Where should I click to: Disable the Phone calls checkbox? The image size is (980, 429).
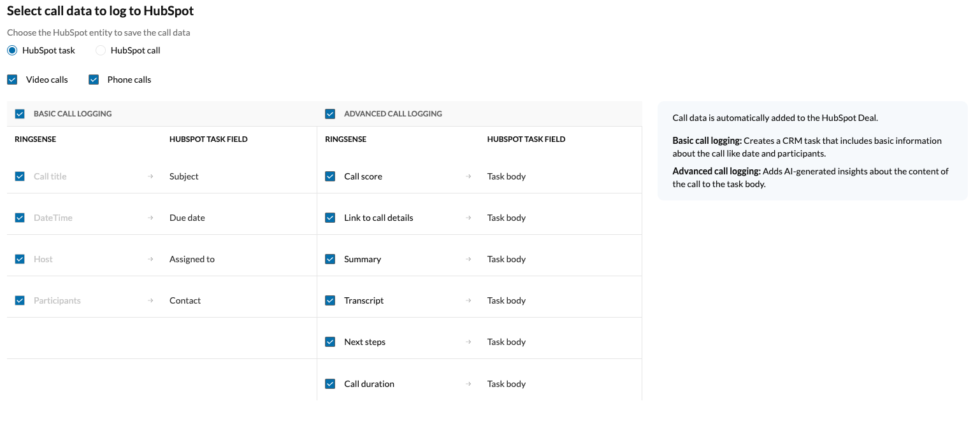point(94,79)
